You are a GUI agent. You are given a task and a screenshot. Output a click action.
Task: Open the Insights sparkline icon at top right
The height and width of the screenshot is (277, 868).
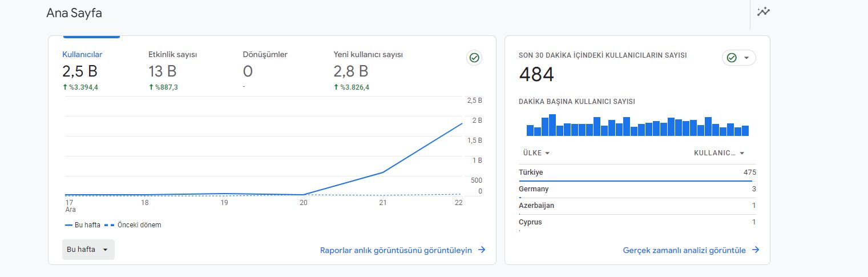[764, 11]
